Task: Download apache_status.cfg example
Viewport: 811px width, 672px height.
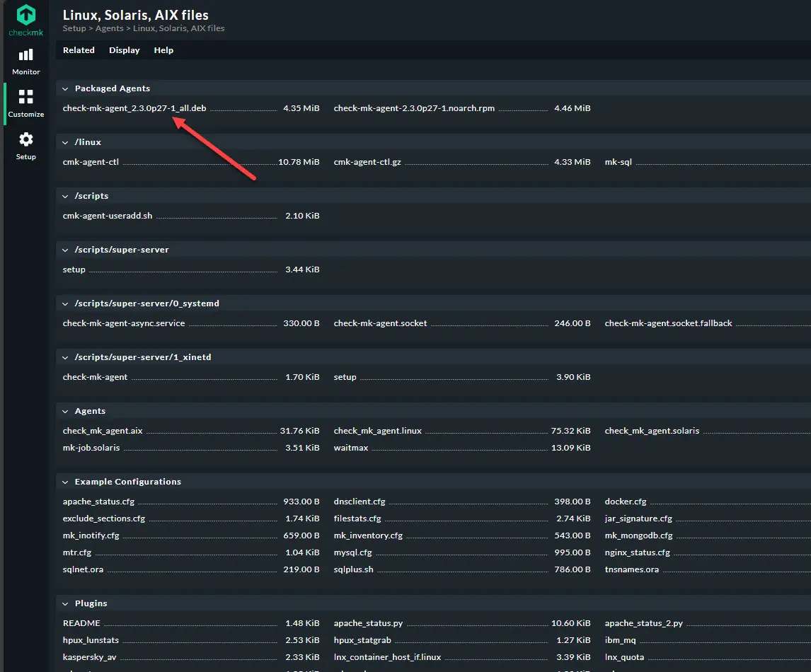Action: coord(98,502)
